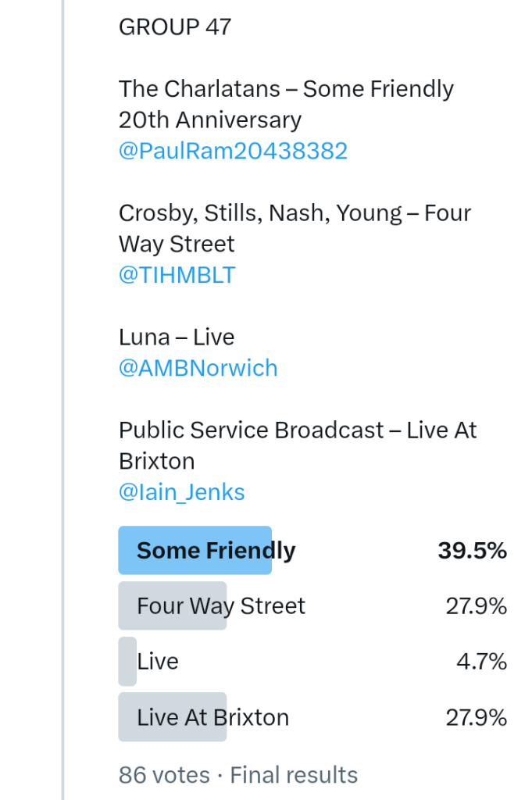The height and width of the screenshot is (800, 532).
Task: Click the vertical thread line at left
Action: coord(64,391)
